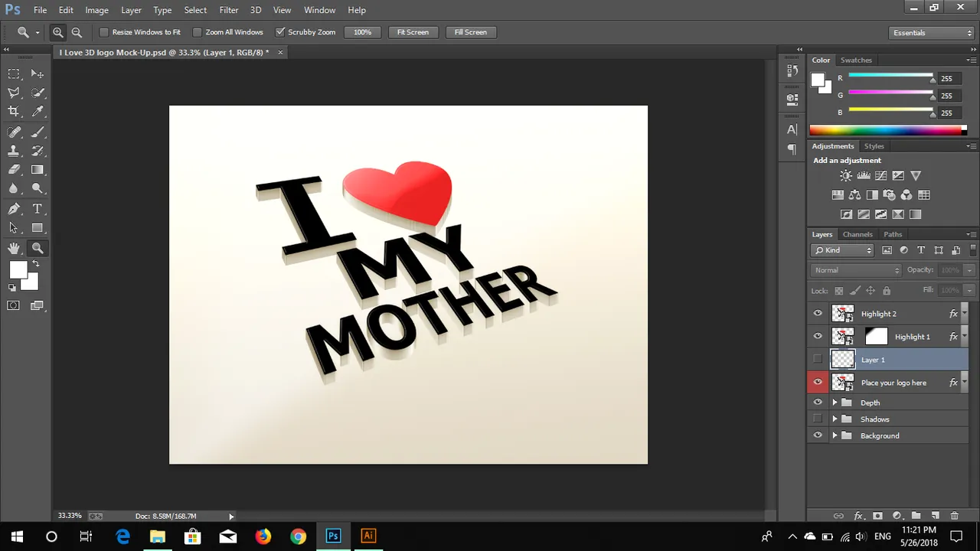Hide the Highlight 1 layer
Image resolution: width=980 pixels, height=551 pixels.
[x=818, y=337]
